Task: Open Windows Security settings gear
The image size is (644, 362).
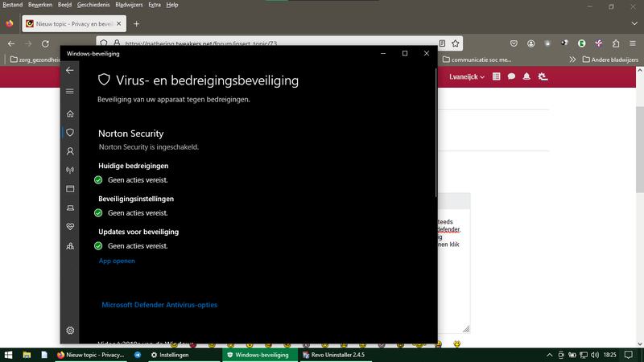Action: pos(70,331)
